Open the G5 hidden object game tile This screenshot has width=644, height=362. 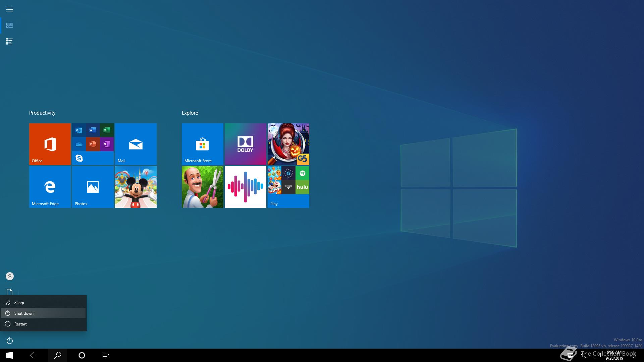pos(288,144)
